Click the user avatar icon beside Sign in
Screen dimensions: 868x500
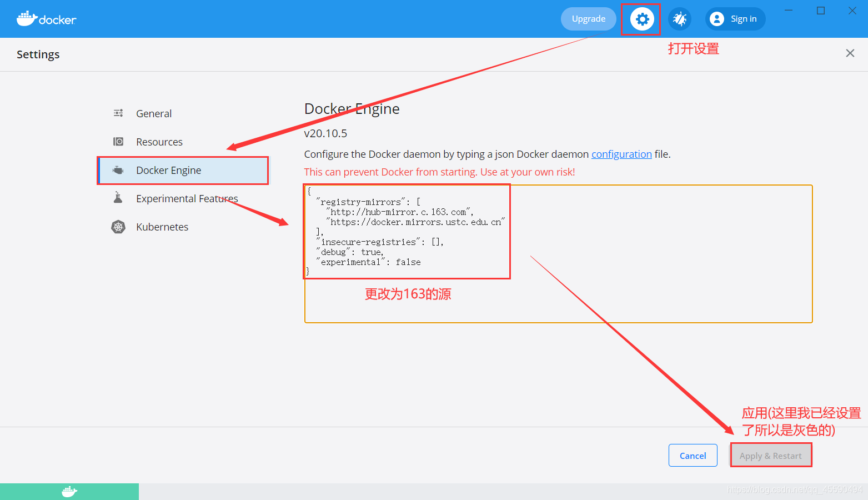pos(717,19)
